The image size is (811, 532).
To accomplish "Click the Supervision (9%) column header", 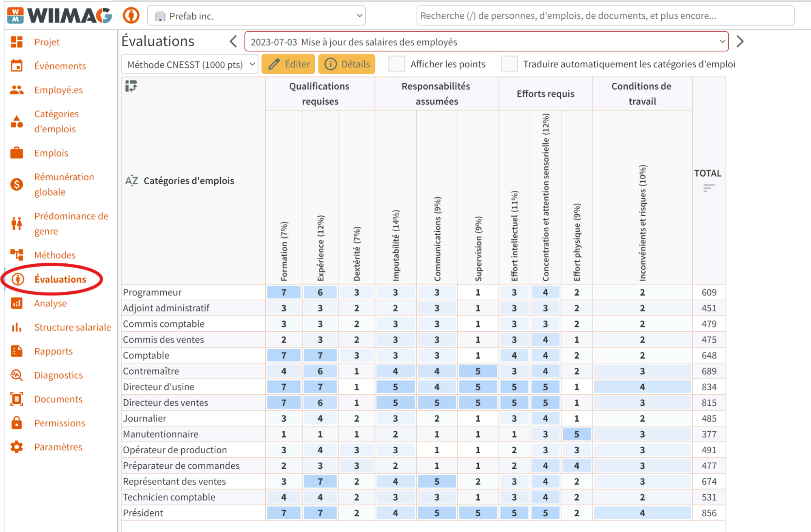I will 478,248.
